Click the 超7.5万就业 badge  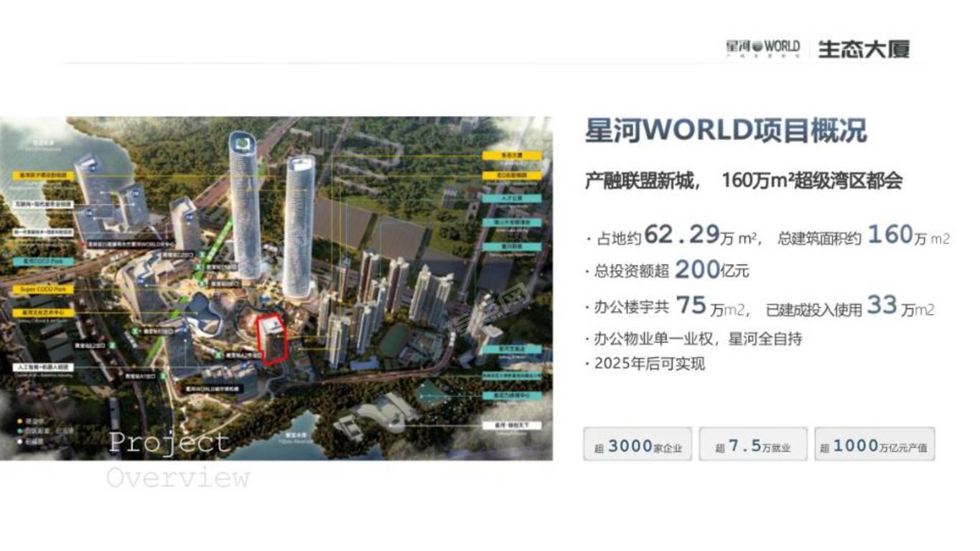pyautogui.click(x=753, y=446)
